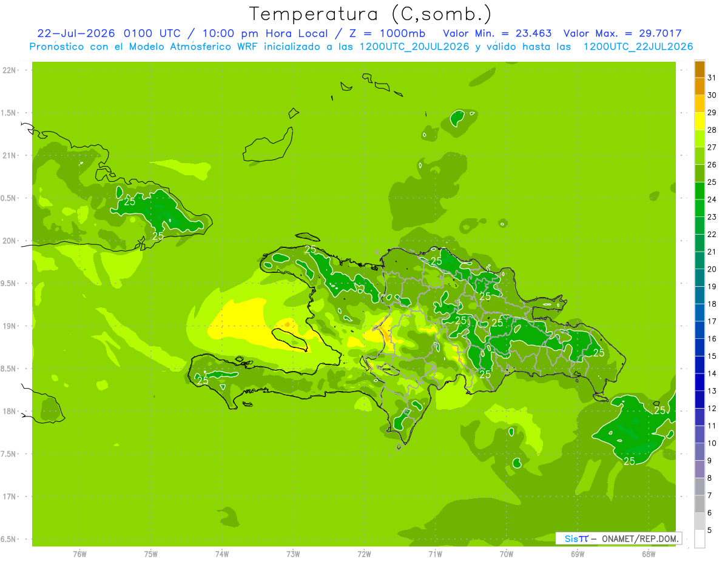Click the 'Valor Min. = 23.463' readout

497,33
